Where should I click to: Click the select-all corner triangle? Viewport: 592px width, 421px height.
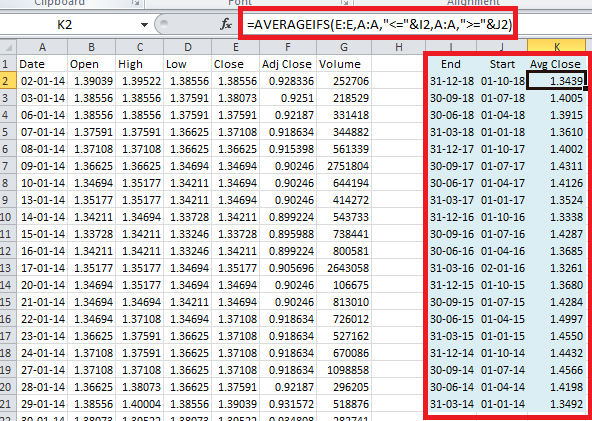(x=8, y=47)
